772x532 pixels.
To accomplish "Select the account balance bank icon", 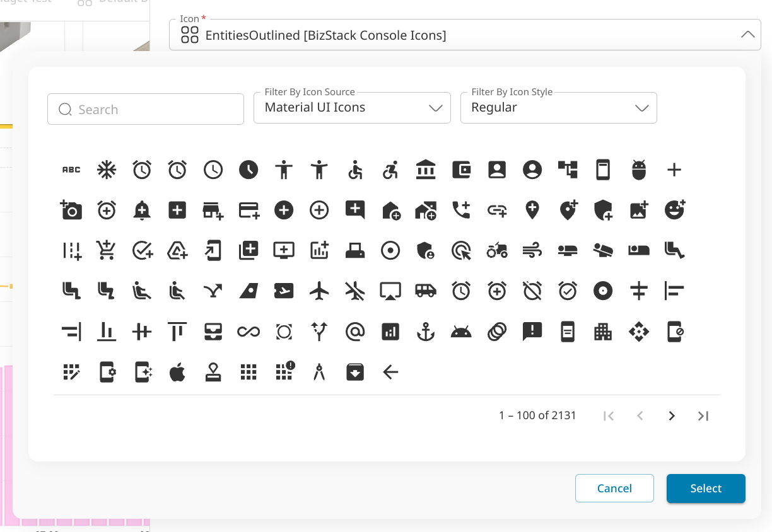I will pos(426,170).
